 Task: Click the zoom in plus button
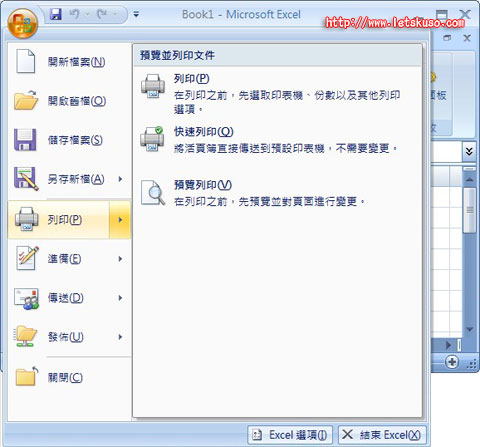tap(452, 362)
